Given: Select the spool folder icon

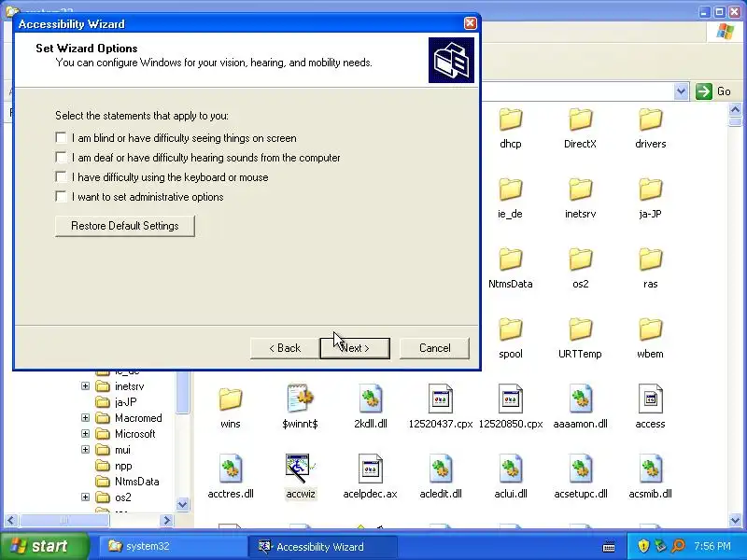Looking at the screenshot, I should (511, 329).
